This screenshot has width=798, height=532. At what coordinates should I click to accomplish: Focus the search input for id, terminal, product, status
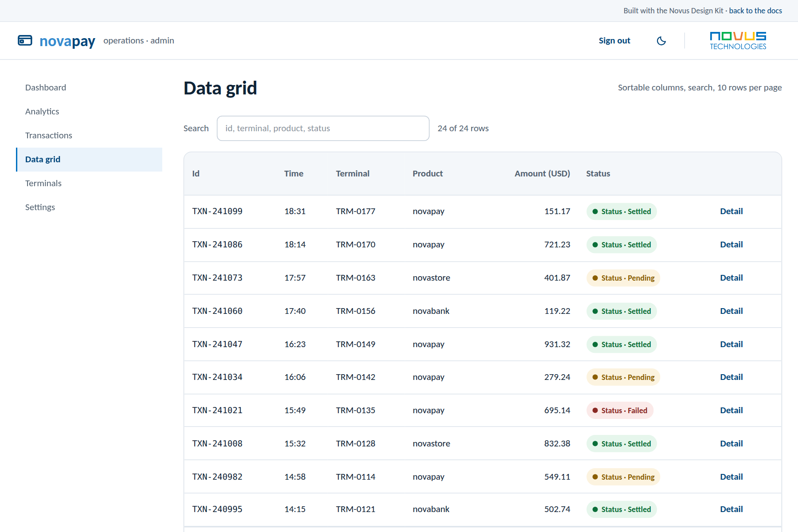pyautogui.click(x=323, y=129)
